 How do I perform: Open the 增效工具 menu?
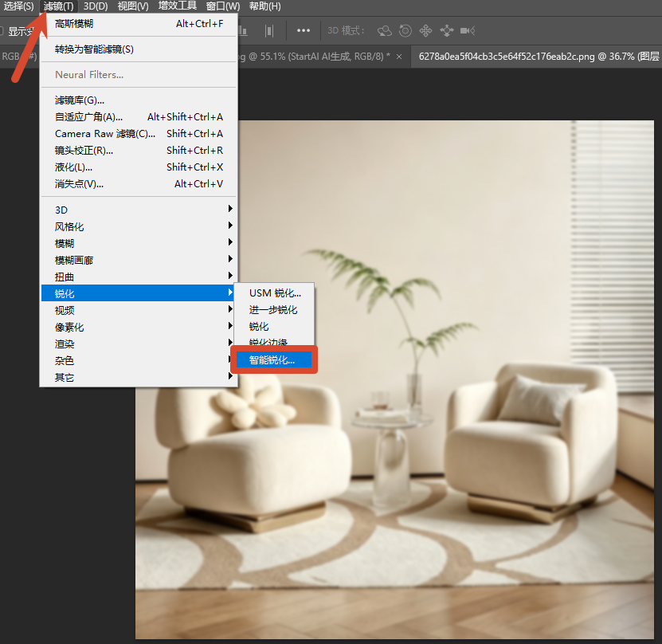pos(178,6)
